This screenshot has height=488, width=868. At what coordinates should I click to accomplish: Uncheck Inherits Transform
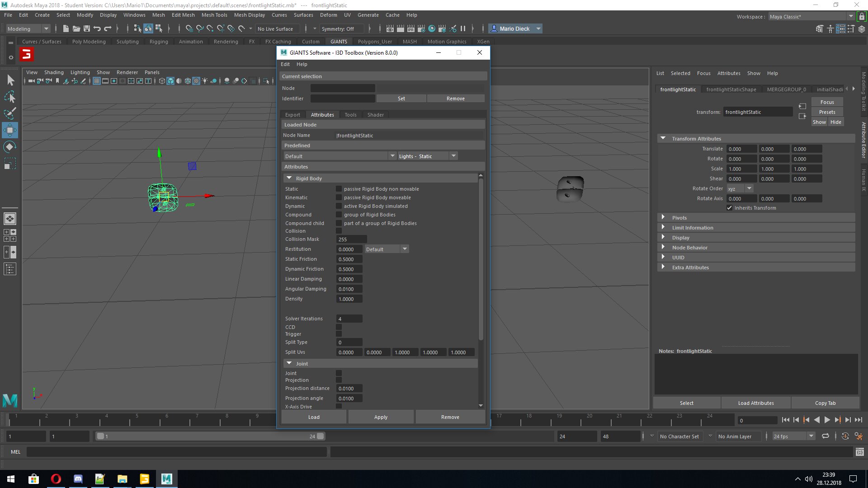click(729, 208)
